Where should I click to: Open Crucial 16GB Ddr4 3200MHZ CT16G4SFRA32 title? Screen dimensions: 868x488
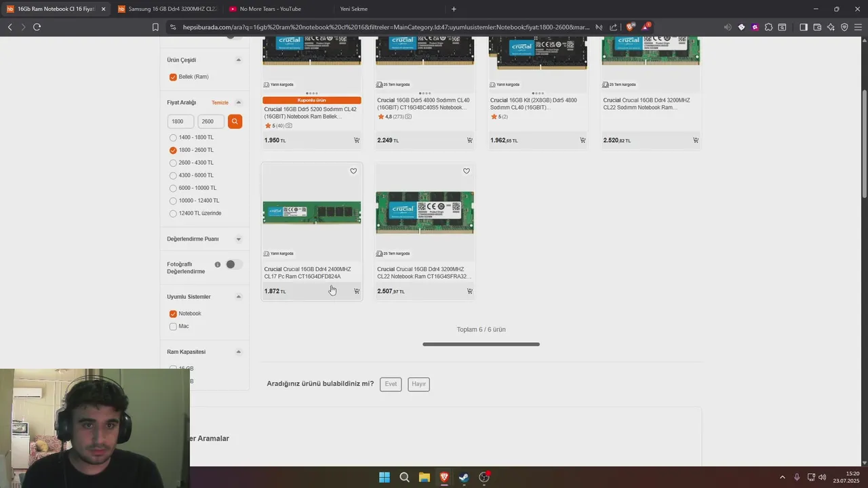point(423,273)
